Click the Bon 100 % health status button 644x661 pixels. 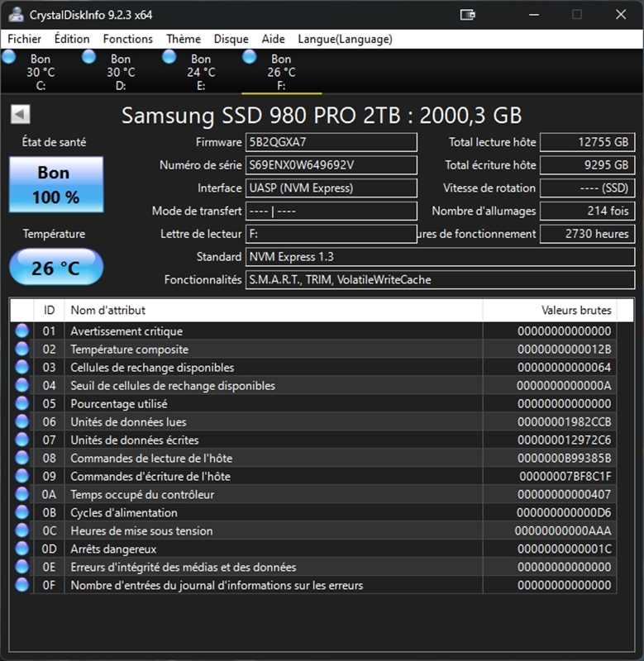[56, 184]
